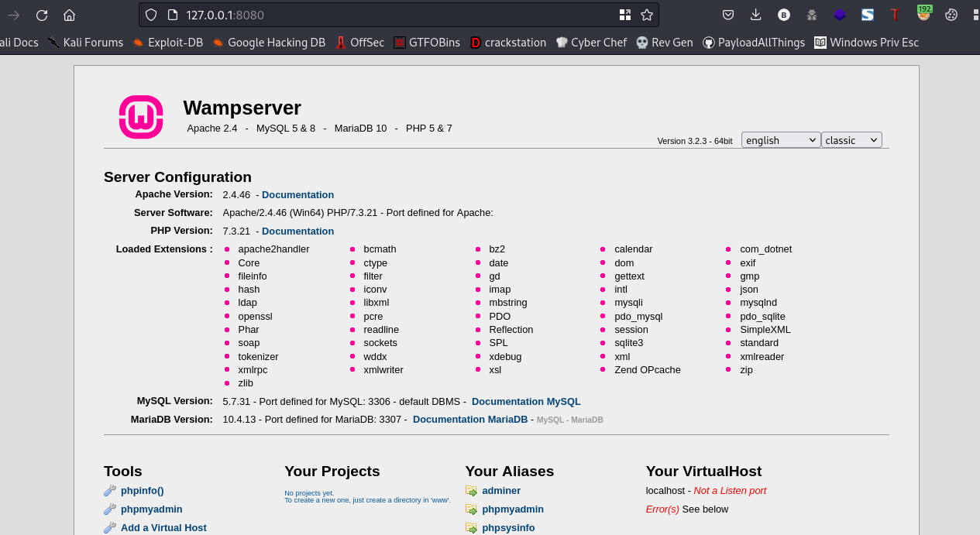This screenshot has width=980, height=535.
Task: Click the purple layered extension icon
Action: (x=840, y=15)
